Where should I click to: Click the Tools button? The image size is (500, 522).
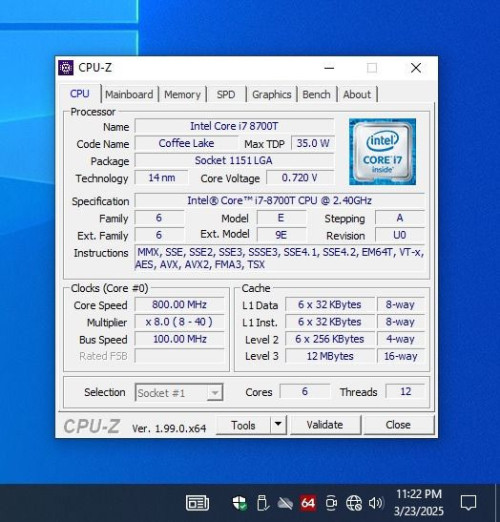click(x=243, y=425)
